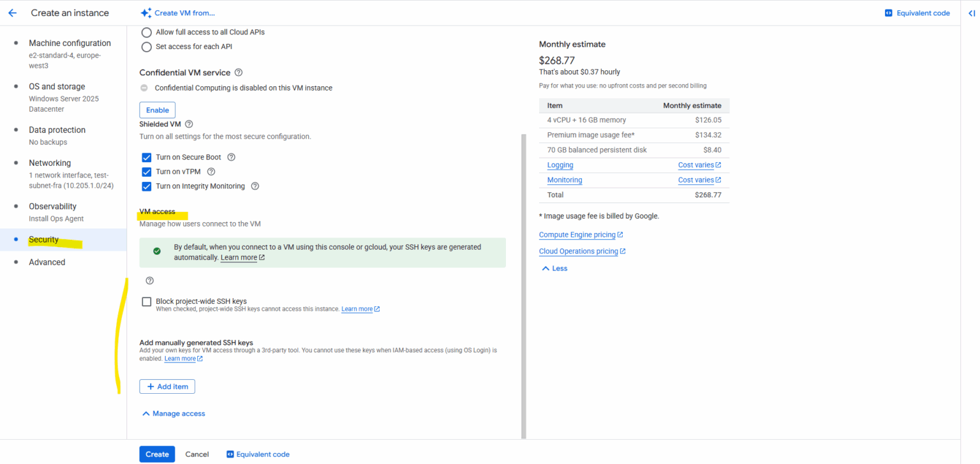Collapse the Monthly estimate side panel chevron icon

coord(970,12)
